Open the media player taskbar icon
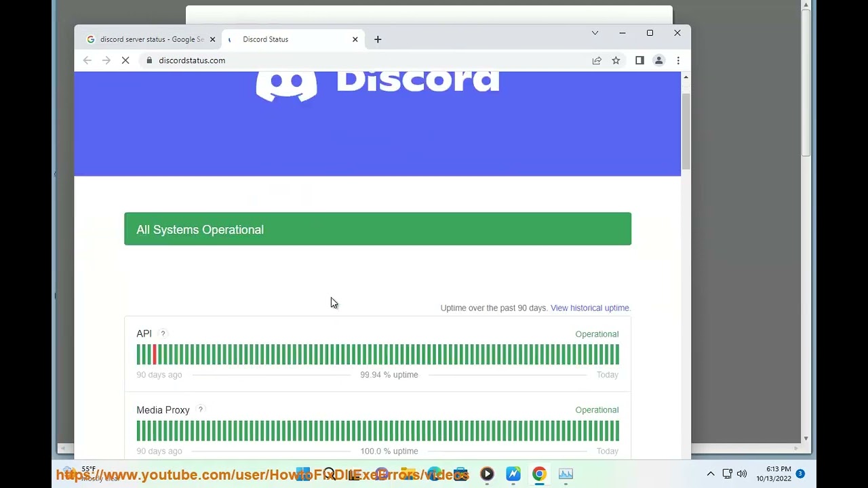This screenshot has width=868, height=488. pyautogui.click(x=487, y=474)
